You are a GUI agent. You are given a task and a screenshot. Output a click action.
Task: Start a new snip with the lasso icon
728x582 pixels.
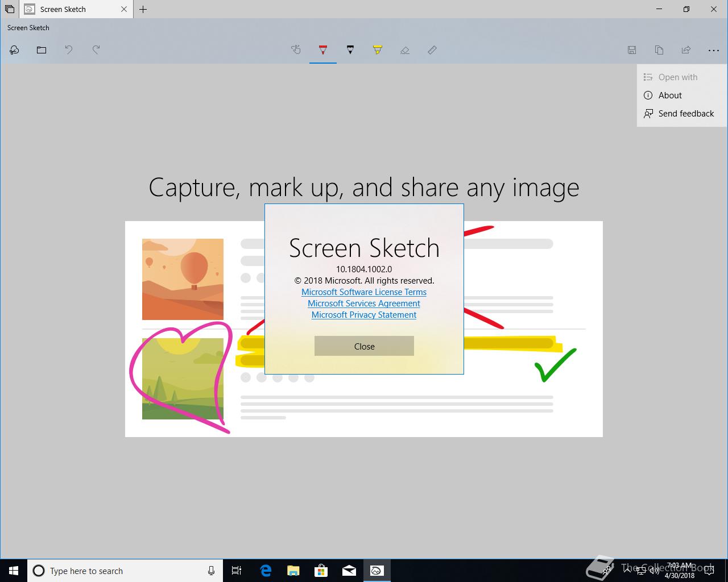click(14, 50)
